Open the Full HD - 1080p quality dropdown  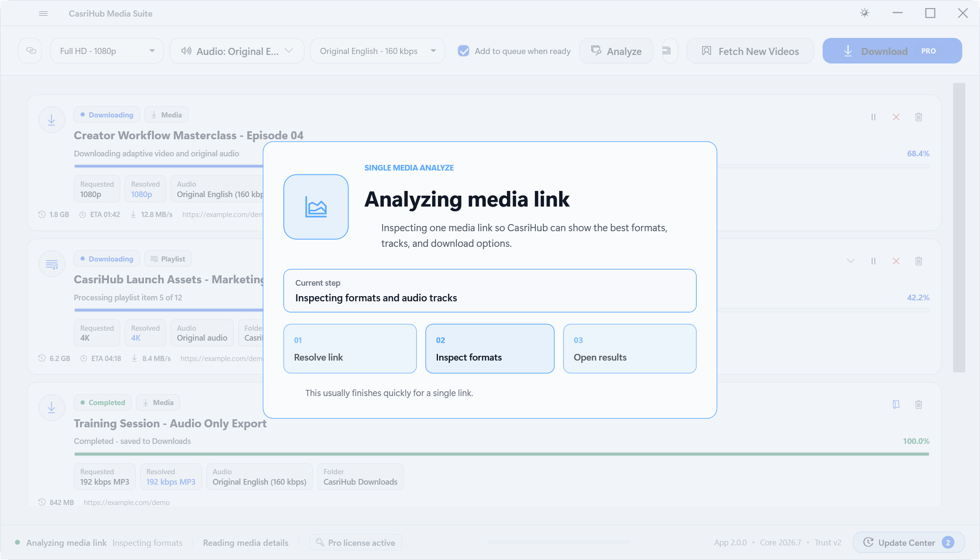pyautogui.click(x=107, y=51)
